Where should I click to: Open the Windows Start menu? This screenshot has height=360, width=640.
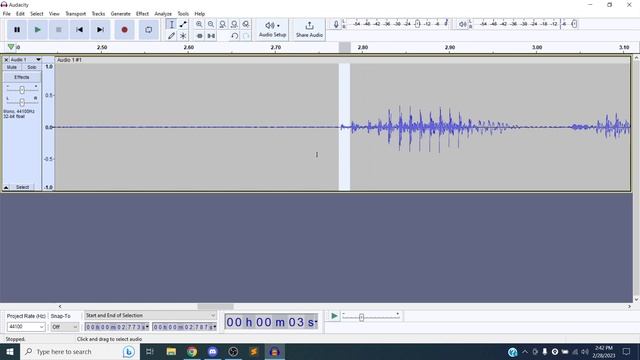(x=10, y=351)
